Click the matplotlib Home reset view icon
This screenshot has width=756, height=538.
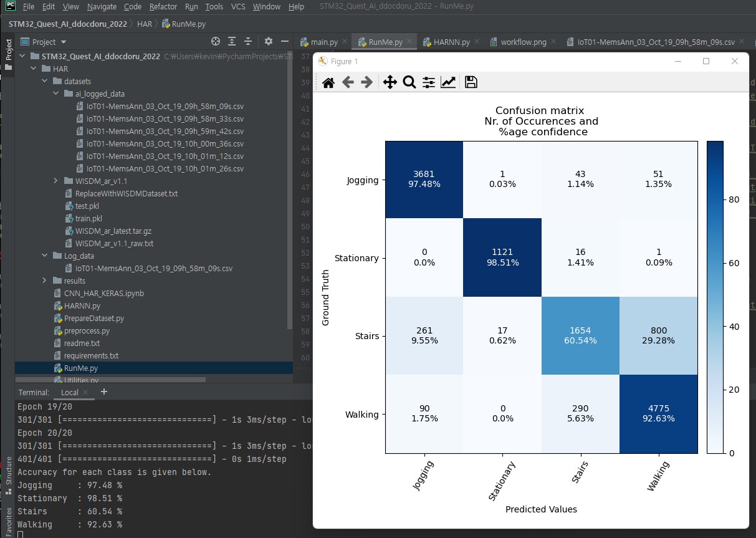click(328, 82)
